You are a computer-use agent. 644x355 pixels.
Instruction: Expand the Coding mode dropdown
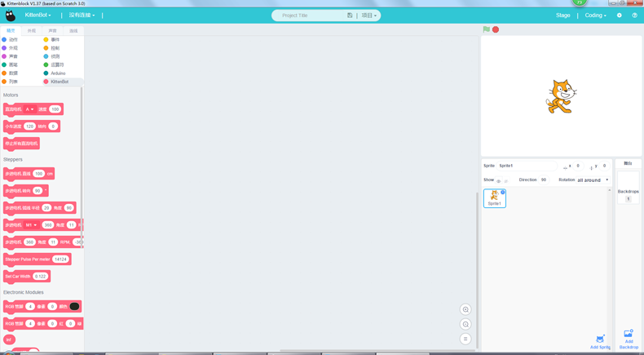pyautogui.click(x=595, y=16)
